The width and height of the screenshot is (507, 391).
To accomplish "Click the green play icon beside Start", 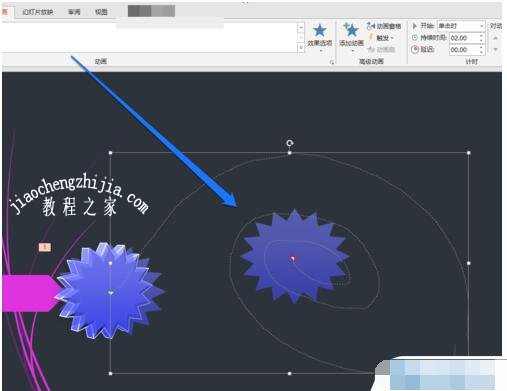I will (x=415, y=26).
